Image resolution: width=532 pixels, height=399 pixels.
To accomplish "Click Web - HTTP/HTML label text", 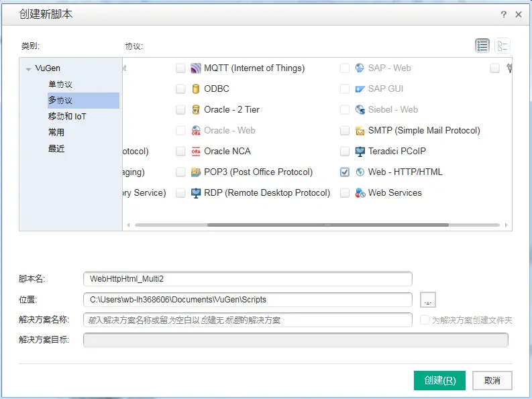I will pos(405,172).
